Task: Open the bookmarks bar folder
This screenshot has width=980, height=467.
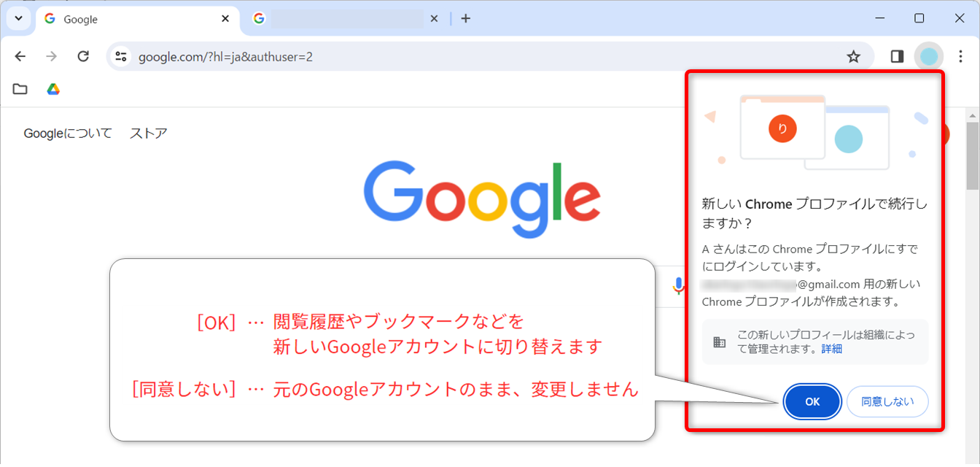Action: (x=20, y=89)
